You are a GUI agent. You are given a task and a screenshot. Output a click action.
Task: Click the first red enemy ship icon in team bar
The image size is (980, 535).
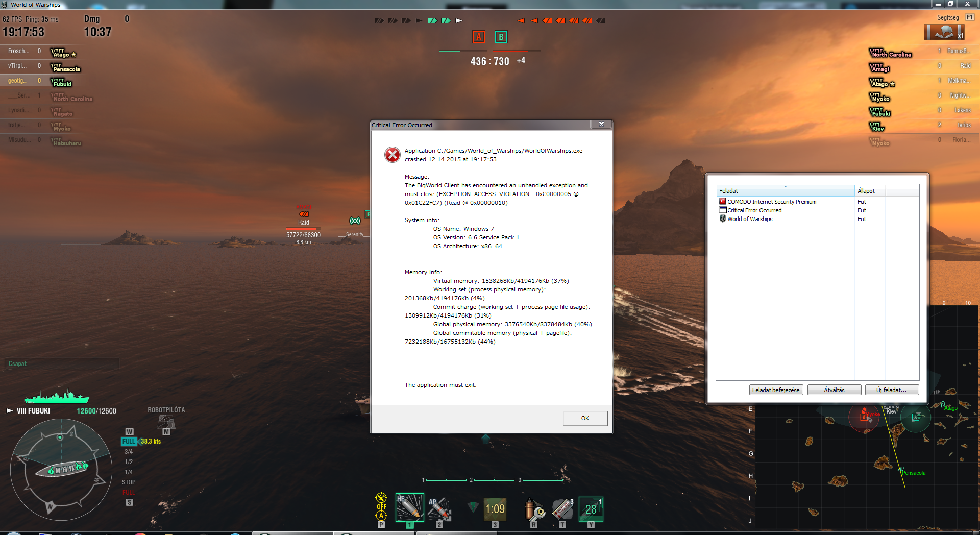[x=521, y=21]
